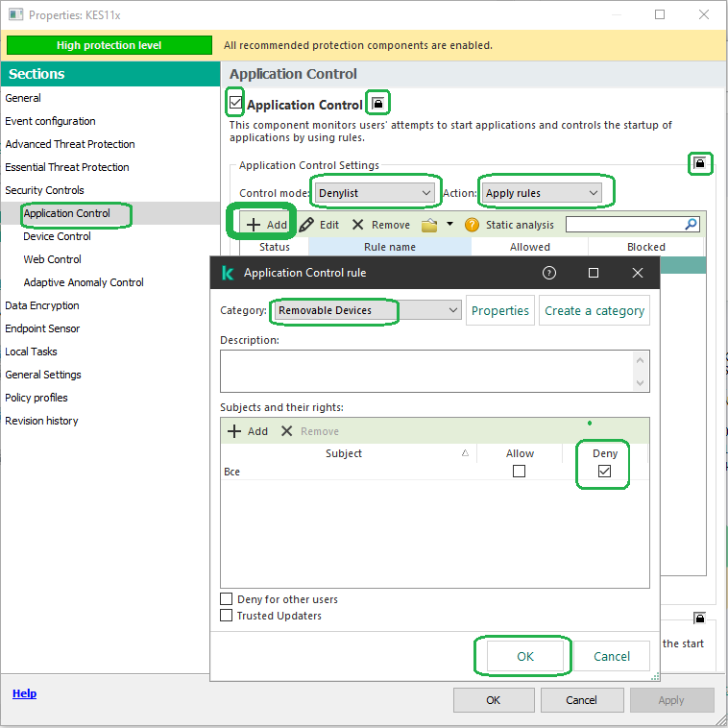
Task: Open the Data Encryption section
Action: click(x=42, y=305)
